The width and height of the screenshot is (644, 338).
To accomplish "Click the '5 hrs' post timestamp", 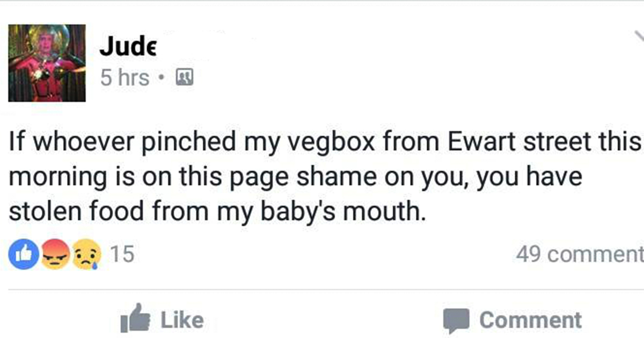I will click(x=125, y=78).
